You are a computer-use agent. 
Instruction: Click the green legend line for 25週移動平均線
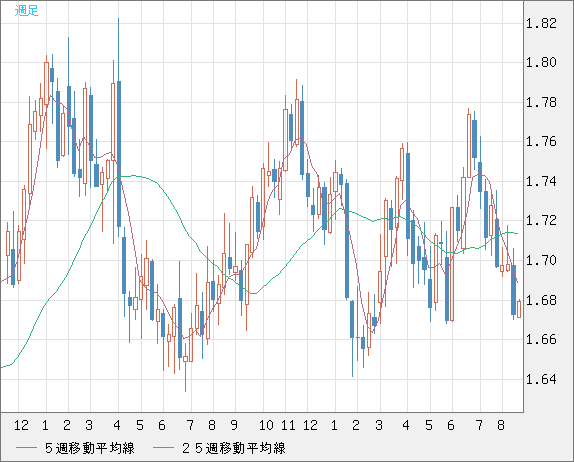click(x=163, y=448)
